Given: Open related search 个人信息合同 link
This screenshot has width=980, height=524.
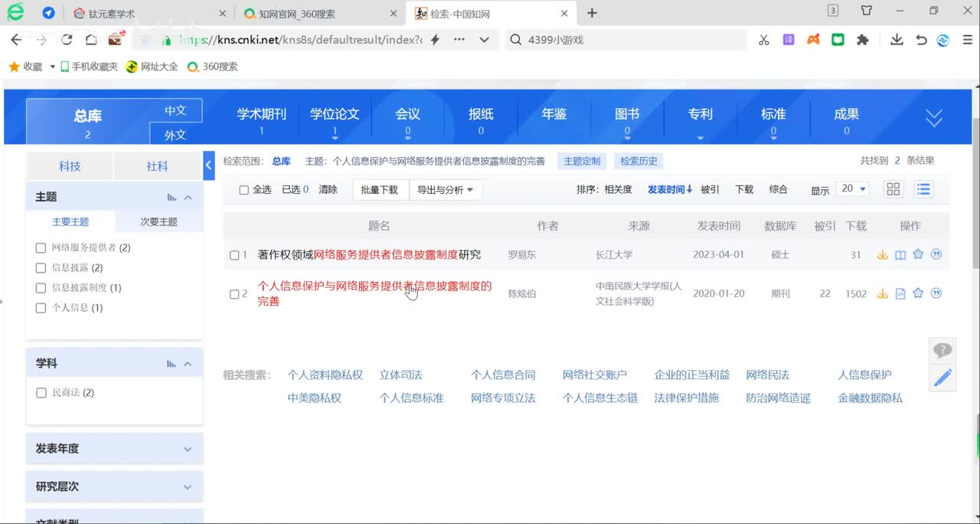Looking at the screenshot, I should point(502,375).
